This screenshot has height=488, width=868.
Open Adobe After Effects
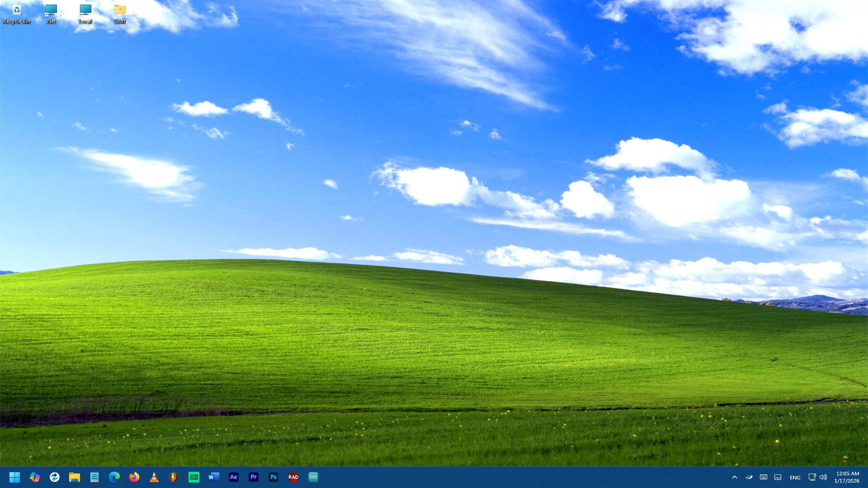[x=234, y=477]
